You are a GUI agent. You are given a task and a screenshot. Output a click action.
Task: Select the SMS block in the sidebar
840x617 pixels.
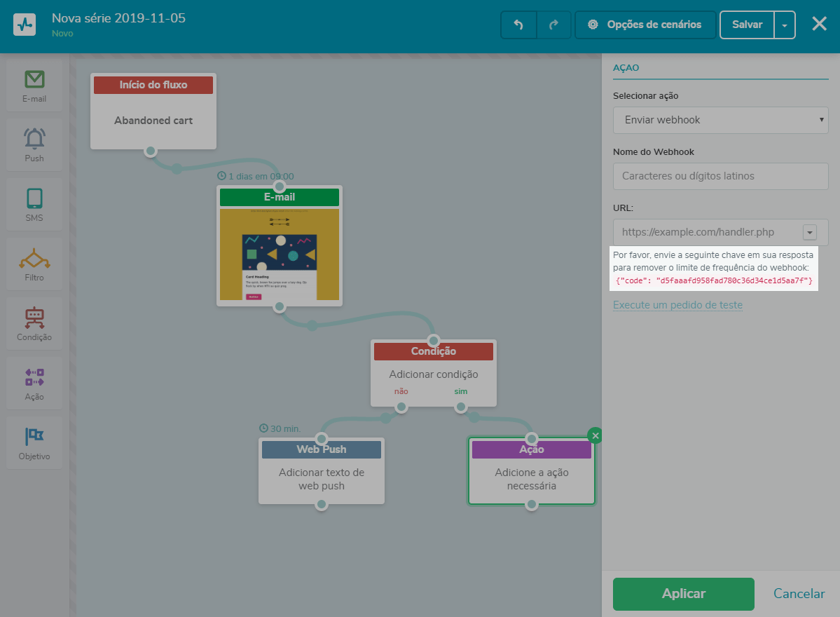[x=34, y=203]
